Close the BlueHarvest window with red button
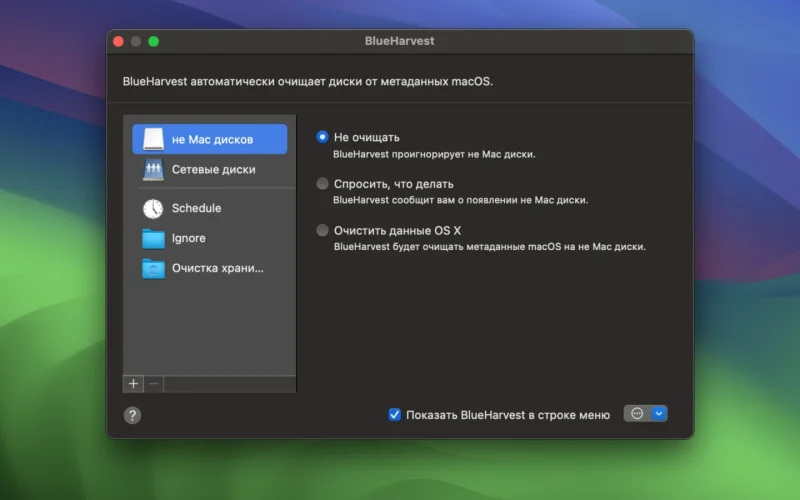The width and height of the screenshot is (800, 500). click(118, 41)
